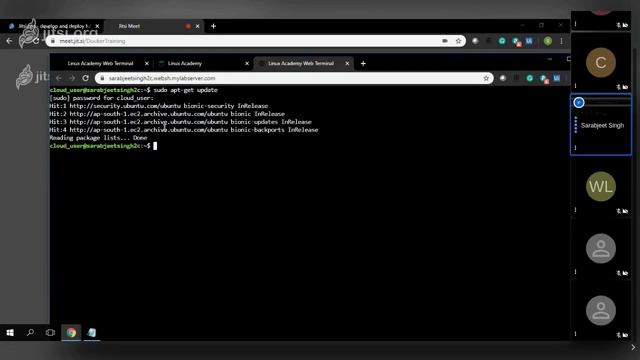This screenshot has height=360, width=640.
Task: Go back in the outer Chrome window
Action: [9, 41]
